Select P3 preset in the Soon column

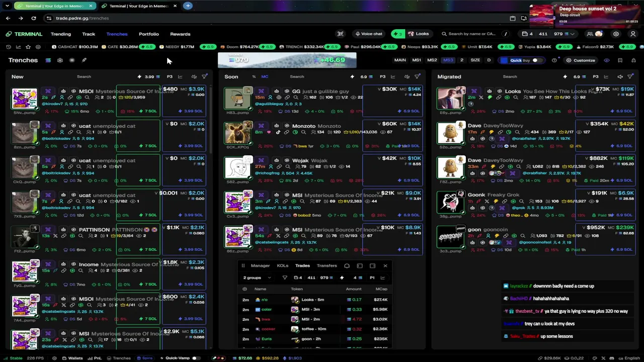click(x=382, y=77)
